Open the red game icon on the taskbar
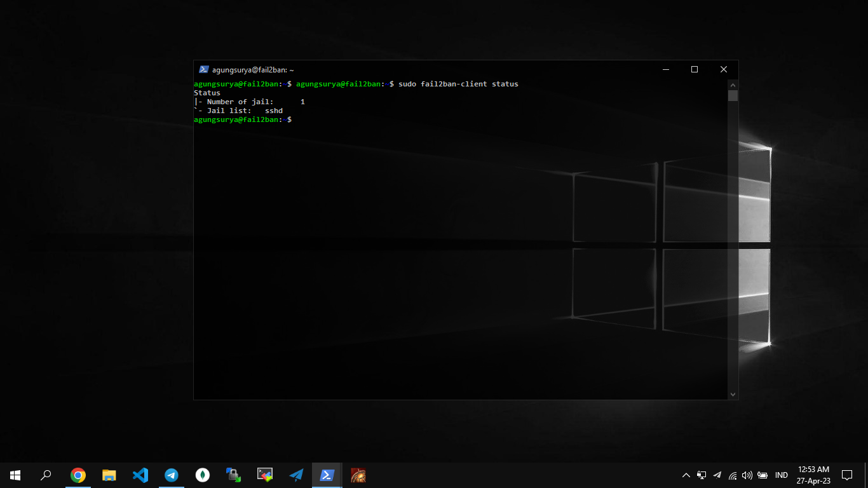The image size is (868, 488). 358,475
